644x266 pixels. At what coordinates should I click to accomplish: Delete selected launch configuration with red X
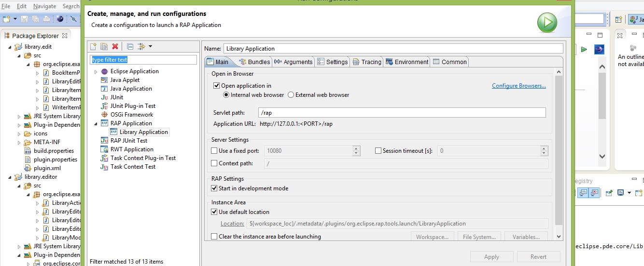(115, 46)
